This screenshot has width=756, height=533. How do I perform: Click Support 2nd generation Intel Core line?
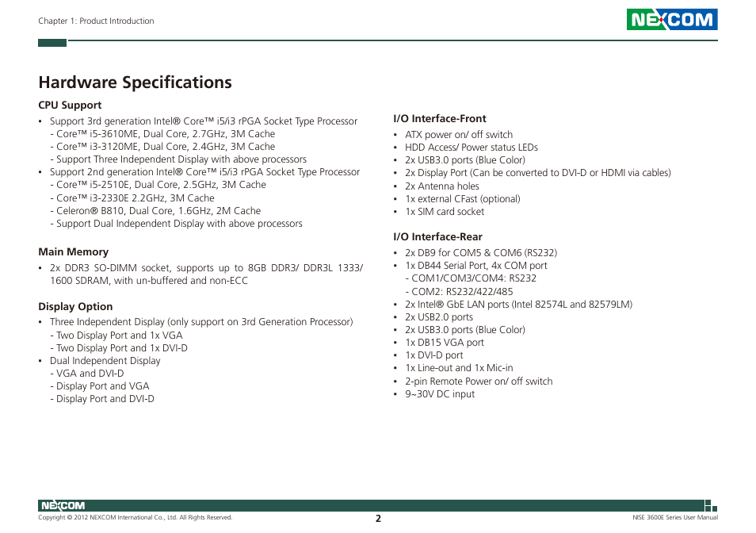coord(204,171)
